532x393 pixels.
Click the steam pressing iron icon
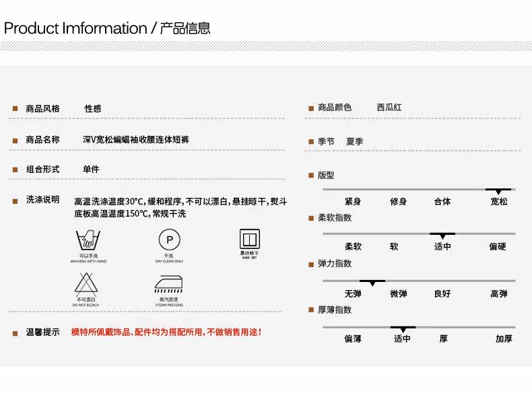(168, 284)
